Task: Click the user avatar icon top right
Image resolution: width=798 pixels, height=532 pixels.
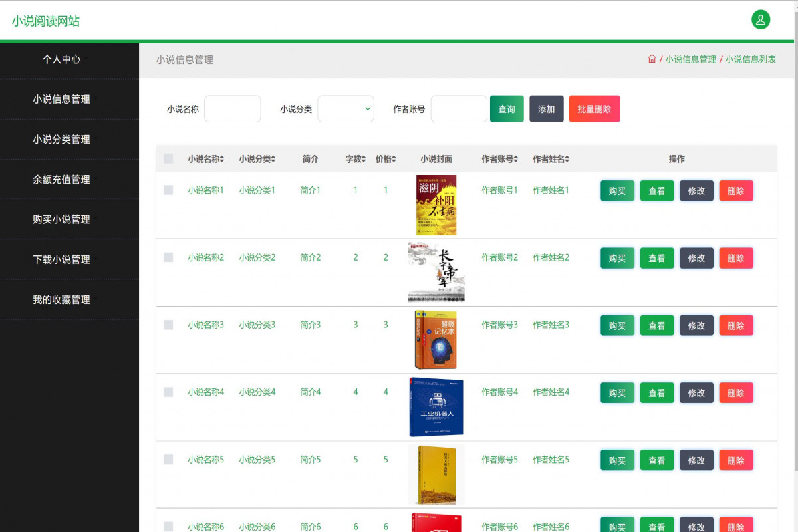Action: pyautogui.click(x=761, y=19)
